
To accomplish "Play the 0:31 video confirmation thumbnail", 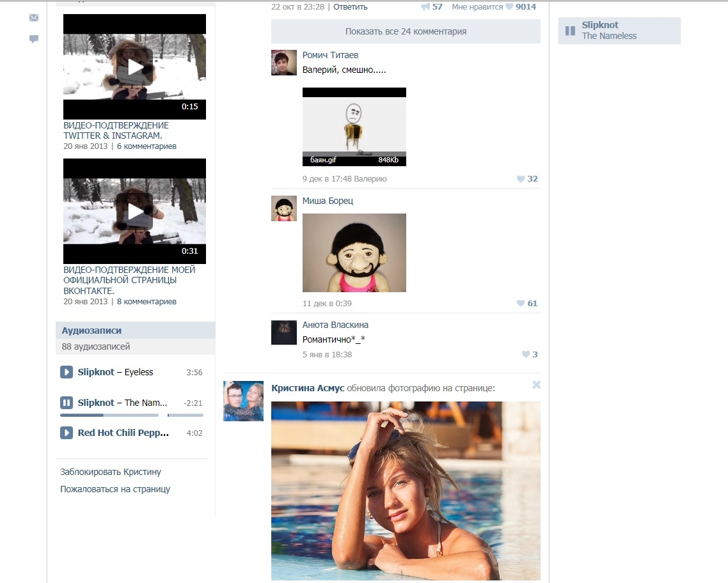I will (134, 211).
